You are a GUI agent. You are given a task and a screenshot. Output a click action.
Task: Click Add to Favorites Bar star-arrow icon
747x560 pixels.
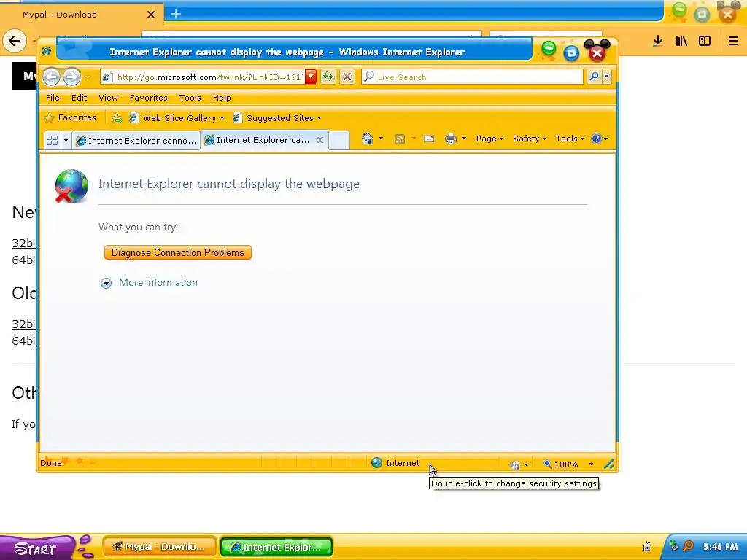tap(117, 118)
